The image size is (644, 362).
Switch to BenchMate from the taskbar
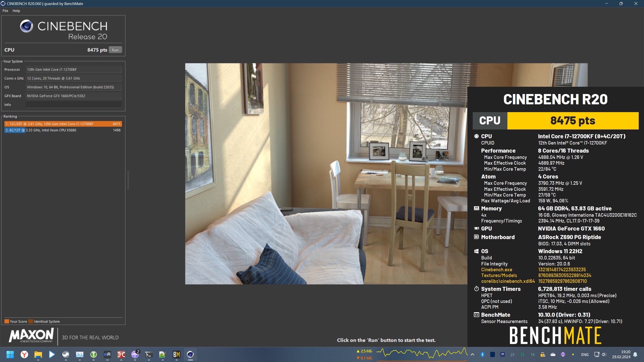click(176, 354)
